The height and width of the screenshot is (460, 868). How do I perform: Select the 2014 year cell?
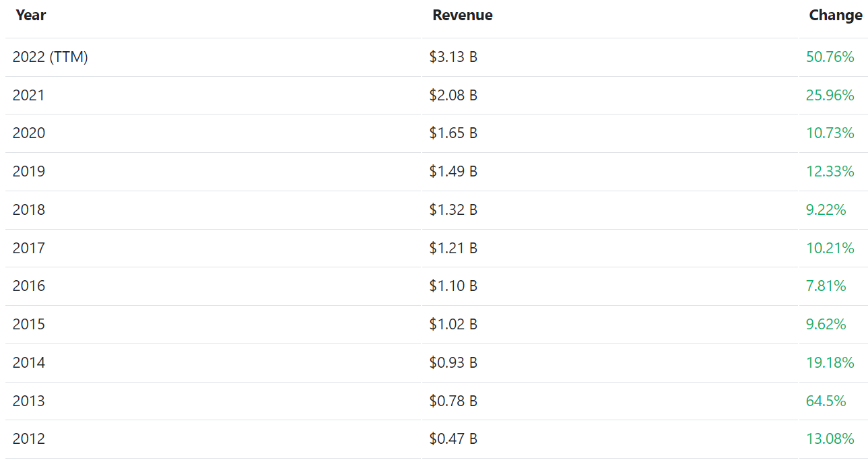pos(29,363)
